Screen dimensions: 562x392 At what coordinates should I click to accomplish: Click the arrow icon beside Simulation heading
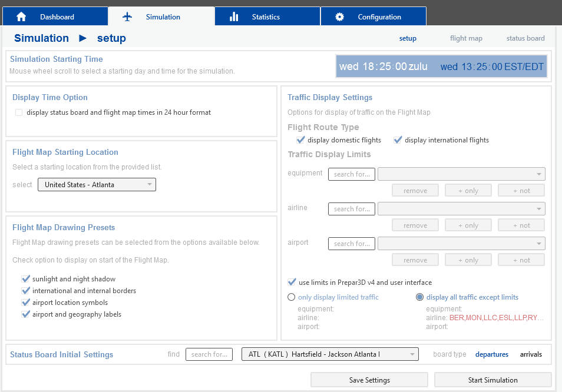[83, 38]
